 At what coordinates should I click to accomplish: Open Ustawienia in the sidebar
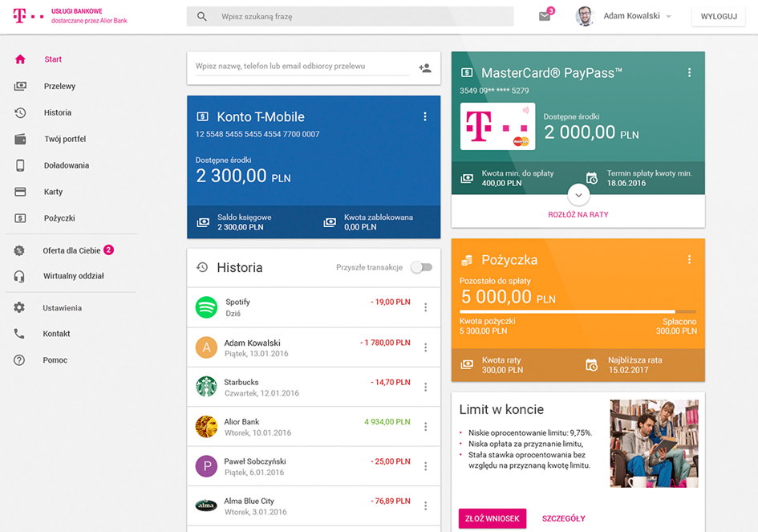coord(62,308)
